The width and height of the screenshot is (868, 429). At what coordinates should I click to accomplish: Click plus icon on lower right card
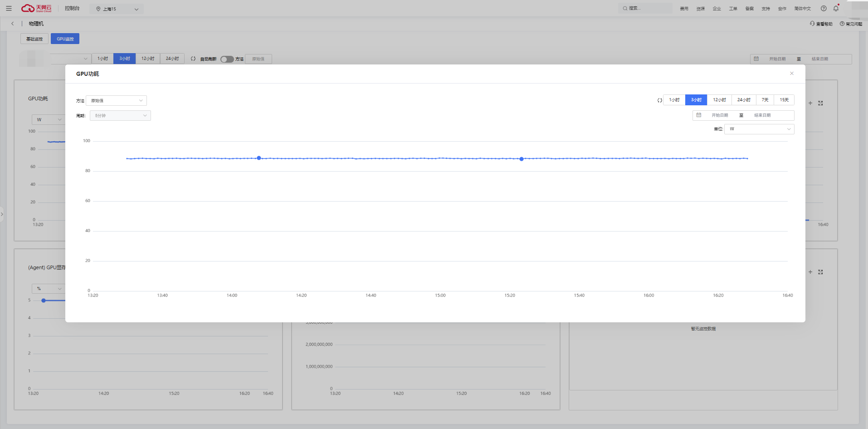[810, 272]
